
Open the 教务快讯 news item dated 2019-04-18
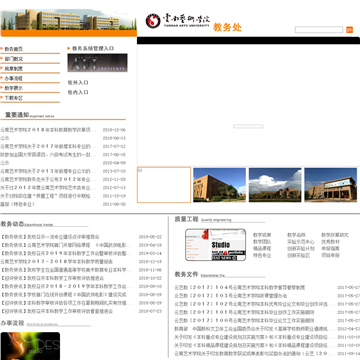(66, 245)
